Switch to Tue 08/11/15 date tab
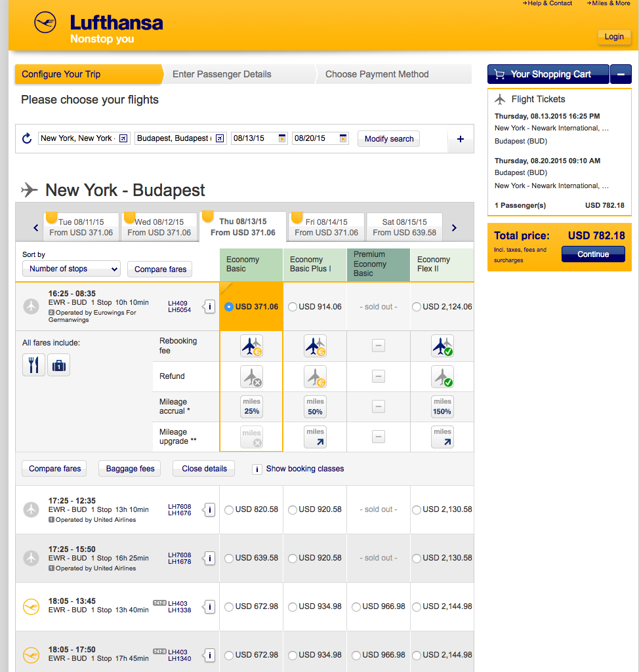Viewport: 639px width, 672px height. 81,227
